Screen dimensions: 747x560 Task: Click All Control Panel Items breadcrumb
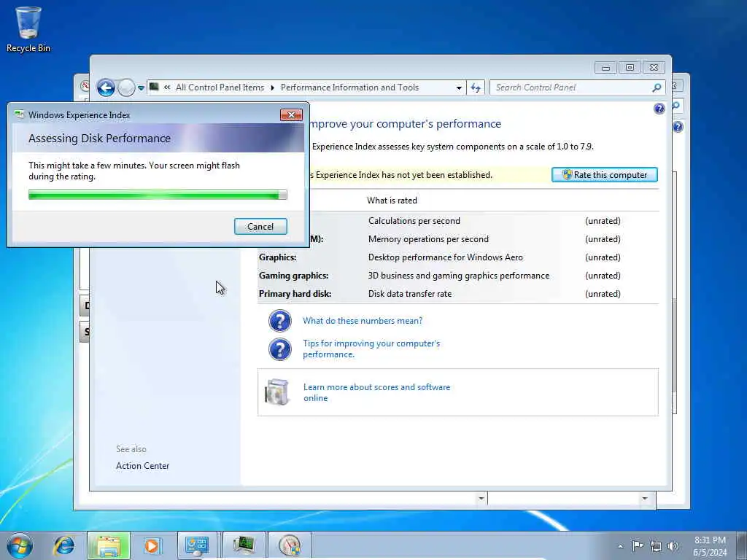pos(220,87)
